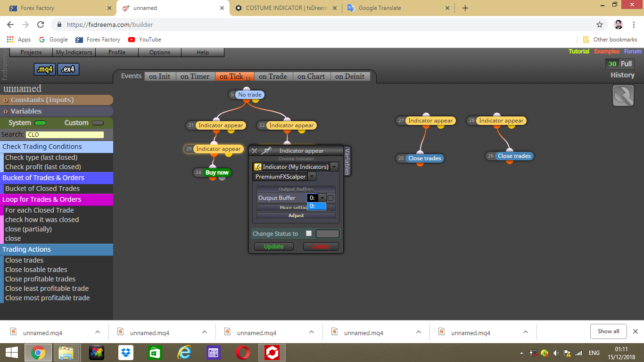Enable the Change Status to checkbox
This screenshot has height=362, width=644.
tap(309, 233)
